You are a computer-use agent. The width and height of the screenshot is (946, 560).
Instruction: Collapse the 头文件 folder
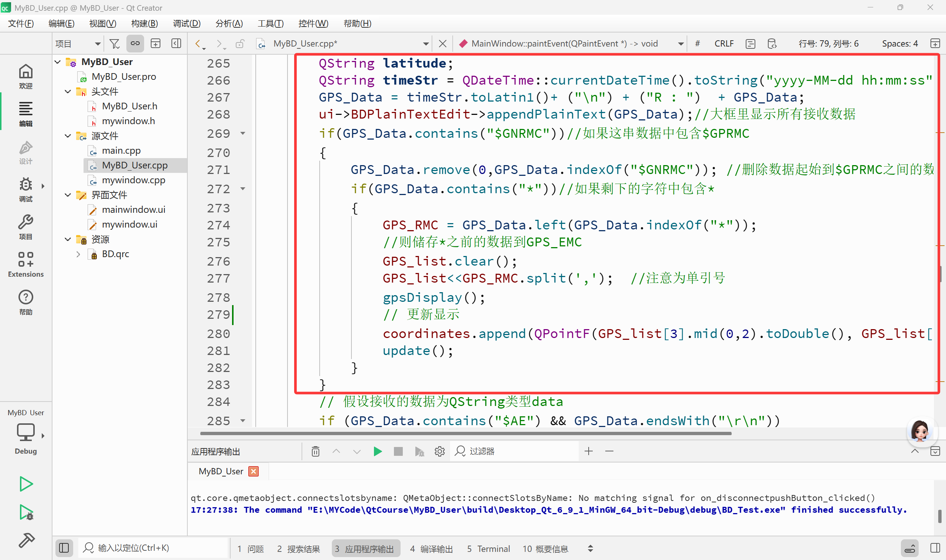tap(68, 91)
